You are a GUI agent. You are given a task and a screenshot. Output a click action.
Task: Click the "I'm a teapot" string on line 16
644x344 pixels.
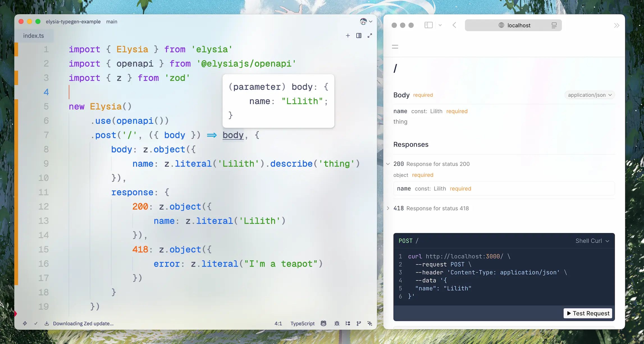tap(281, 264)
